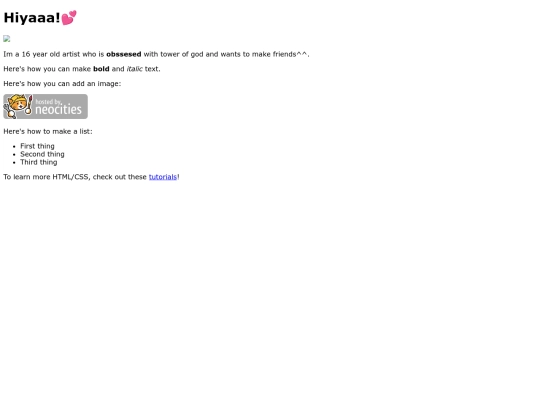The height and width of the screenshot is (405, 540).
Task: Click the bullet point before "Third thing"
Action: click(14, 163)
